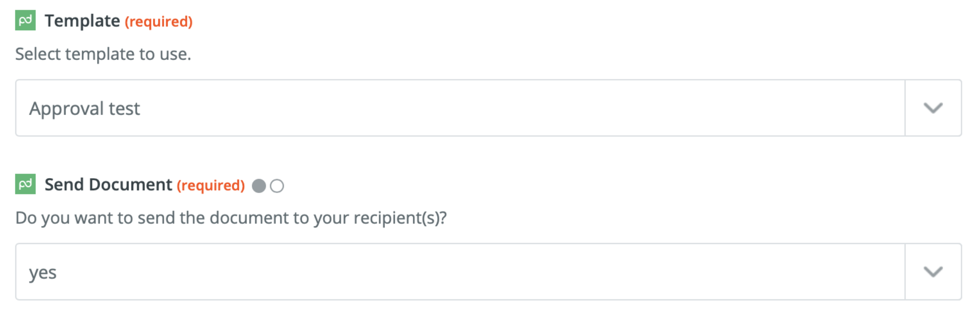Click the PandaDoc icon beside Template
The width and height of the screenshot is (980, 322).
[25, 21]
